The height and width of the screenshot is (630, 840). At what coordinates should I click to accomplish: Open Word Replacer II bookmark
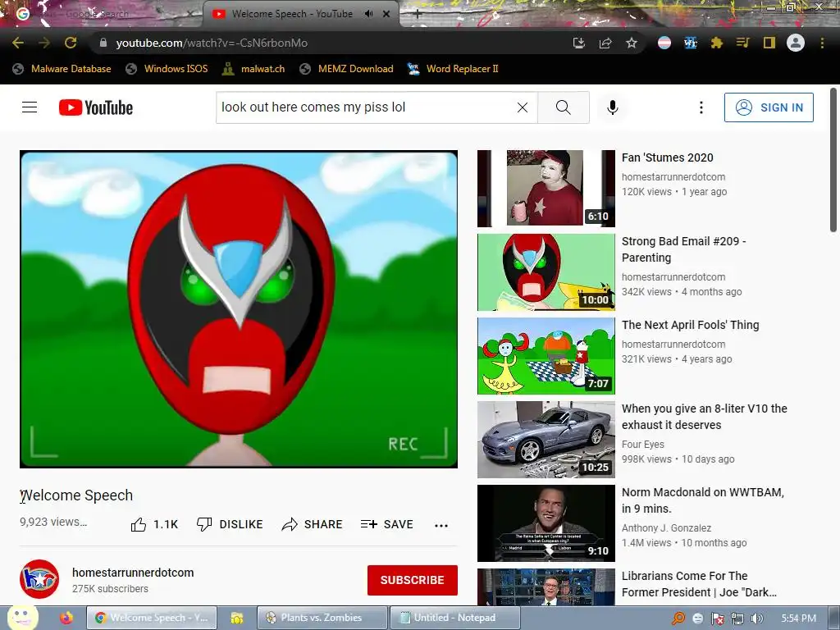tap(453, 69)
